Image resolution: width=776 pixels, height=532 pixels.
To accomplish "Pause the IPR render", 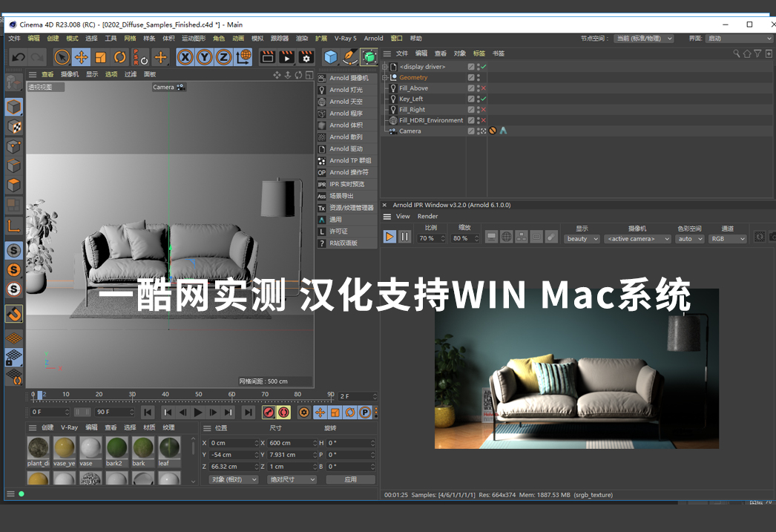I will click(405, 237).
